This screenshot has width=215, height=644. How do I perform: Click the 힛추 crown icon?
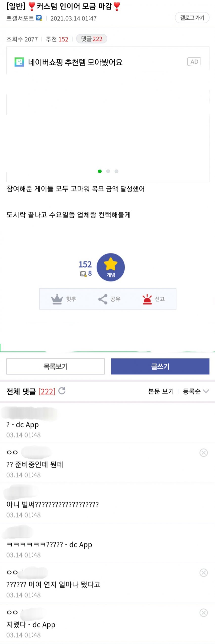tap(57, 299)
